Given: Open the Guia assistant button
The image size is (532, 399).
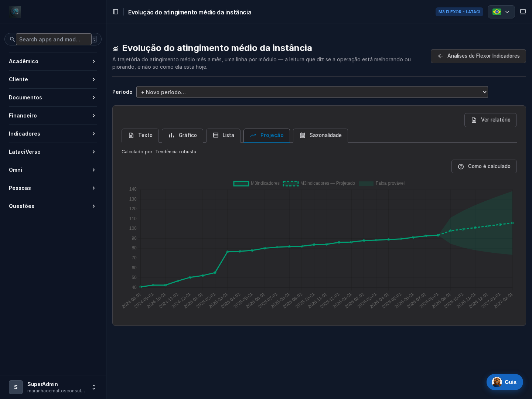Looking at the screenshot, I should [x=505, y=382].
